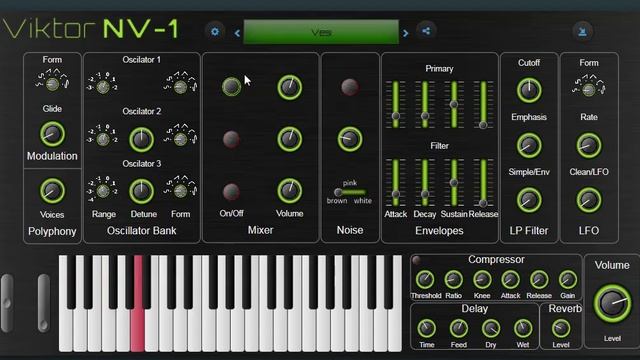Screen dimensions: 640x360
Task: Click the Simple/Env knob in LP Filter
Action: (x=529, y=200)
